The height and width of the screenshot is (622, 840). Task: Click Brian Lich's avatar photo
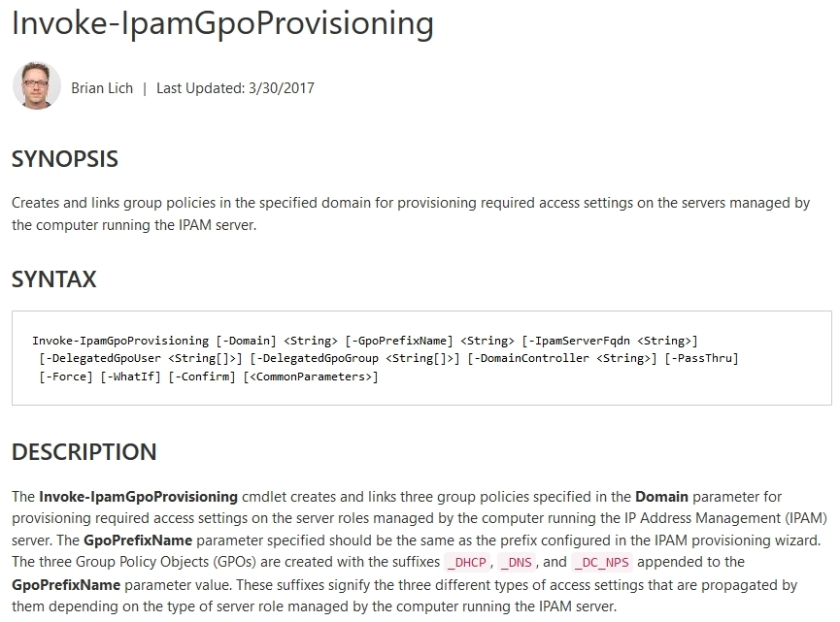(x=37, y=85)
